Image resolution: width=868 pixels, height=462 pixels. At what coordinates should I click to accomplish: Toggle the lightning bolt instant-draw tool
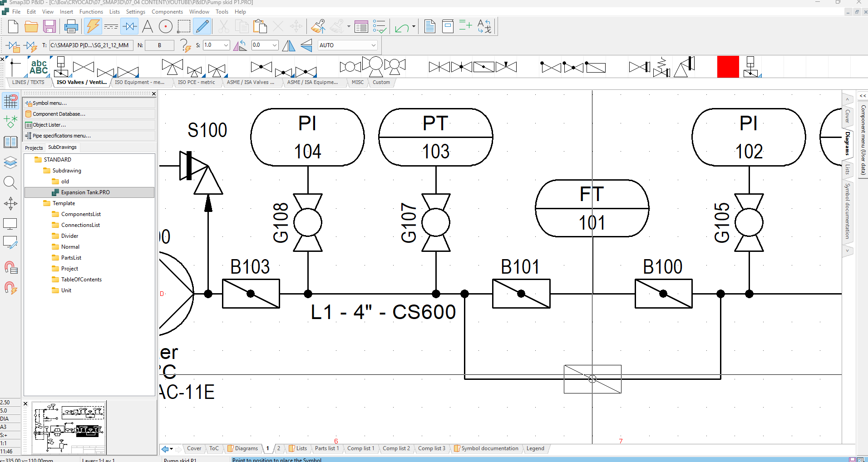click(x=93, y=26)
